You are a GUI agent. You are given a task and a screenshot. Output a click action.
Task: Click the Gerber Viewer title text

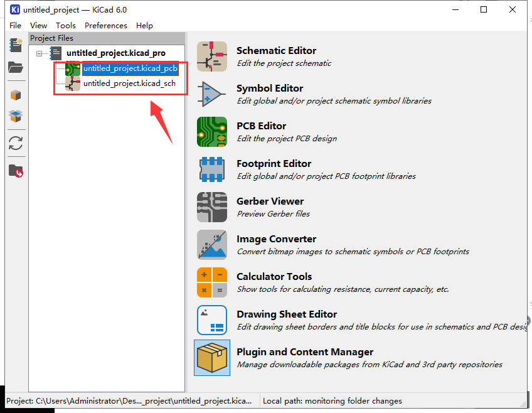(270, 201)
